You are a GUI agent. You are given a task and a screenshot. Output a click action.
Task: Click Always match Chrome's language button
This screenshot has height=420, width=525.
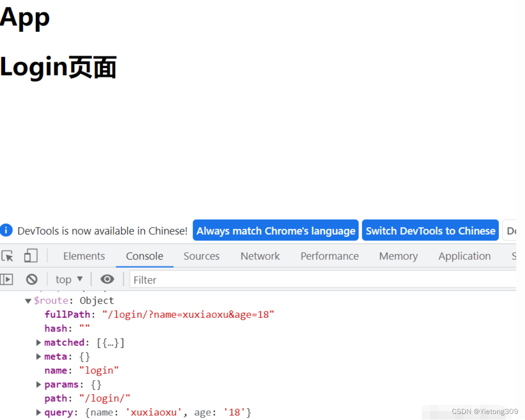pyautogui.click(x=275, y=230)
